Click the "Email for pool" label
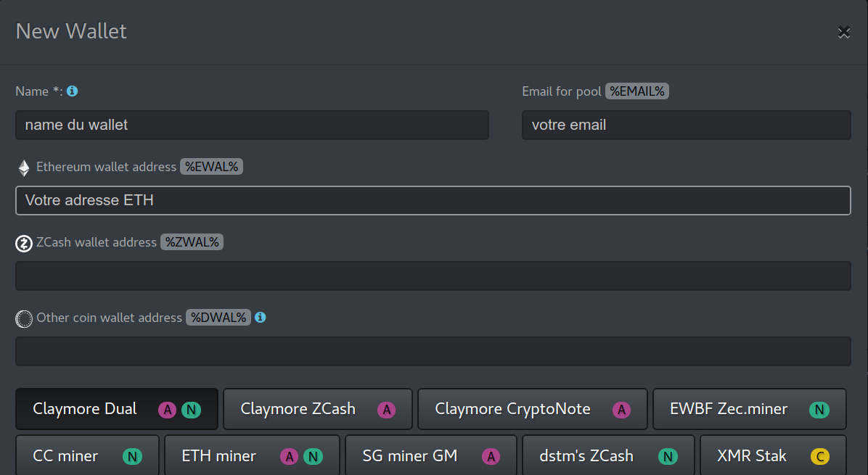The height and width of the screenshot is (475, 868). (x=561, y=91)
